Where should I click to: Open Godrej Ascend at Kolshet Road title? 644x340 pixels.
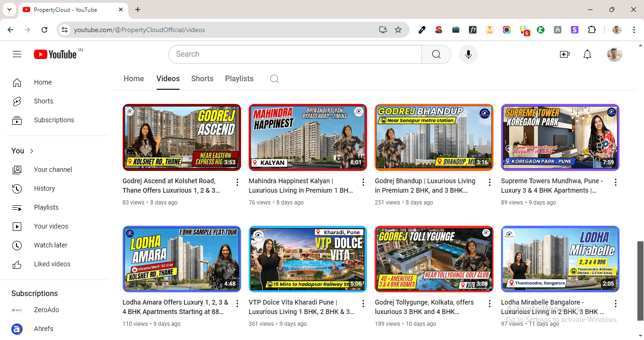point(172,186)
